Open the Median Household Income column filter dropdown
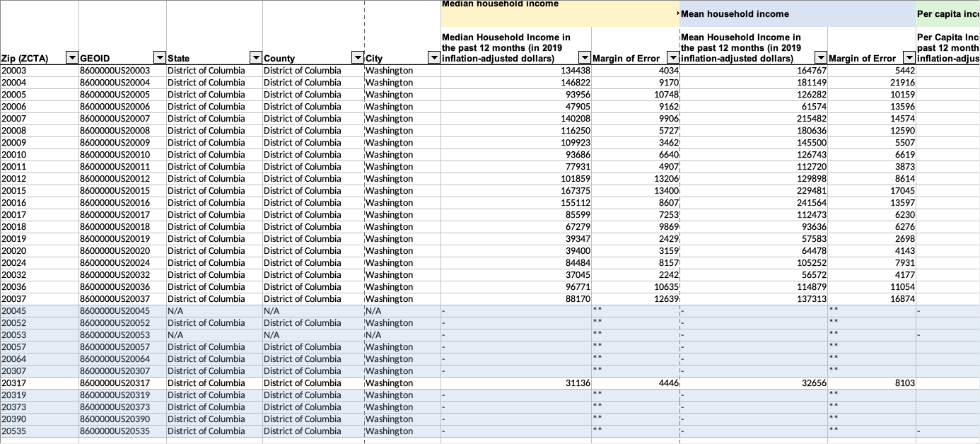980x444 pixels. [x=585, y=58]
